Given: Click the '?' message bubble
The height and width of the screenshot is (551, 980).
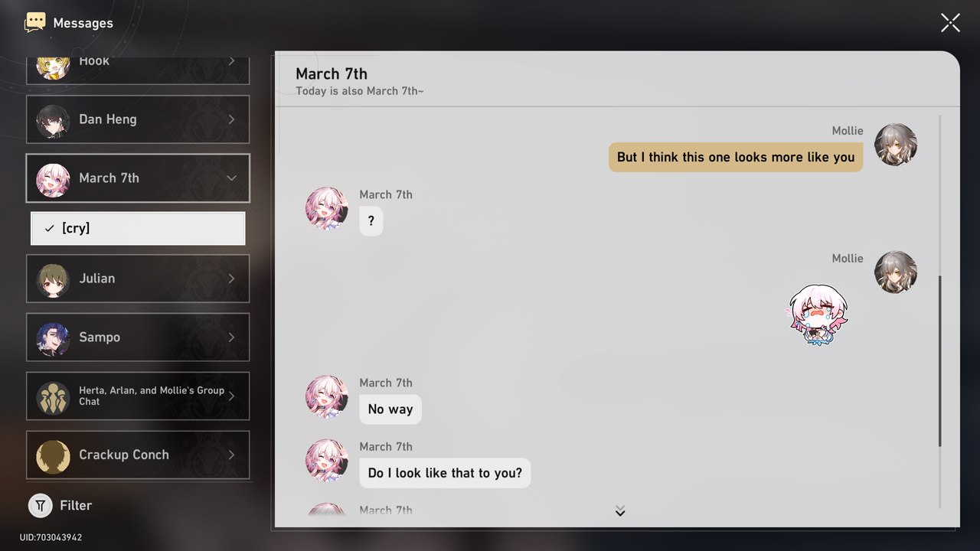Looking at the screenshot, I should [371, 220].
